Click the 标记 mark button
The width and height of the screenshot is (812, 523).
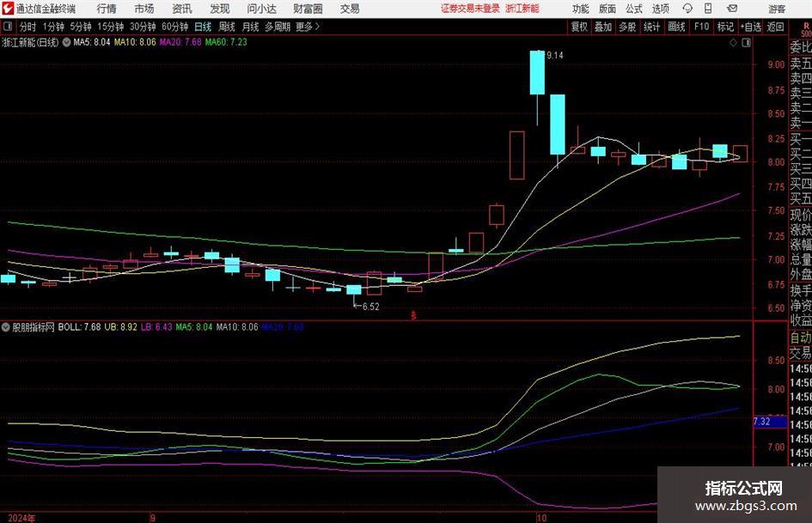[725, 27]
